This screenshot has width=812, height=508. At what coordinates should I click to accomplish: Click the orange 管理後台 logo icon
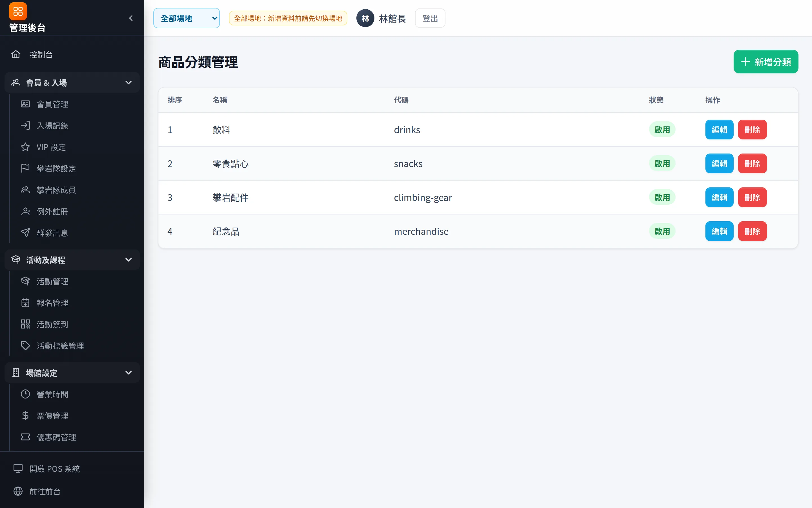(18, 11)
